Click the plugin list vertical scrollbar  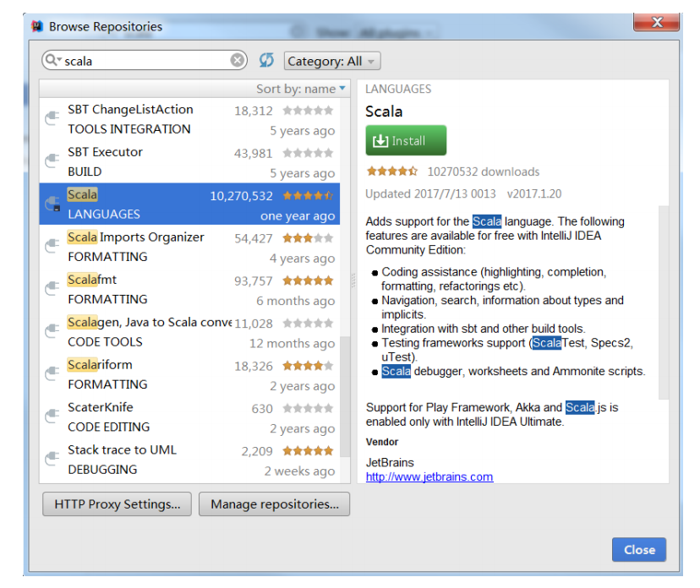(345, 396)
